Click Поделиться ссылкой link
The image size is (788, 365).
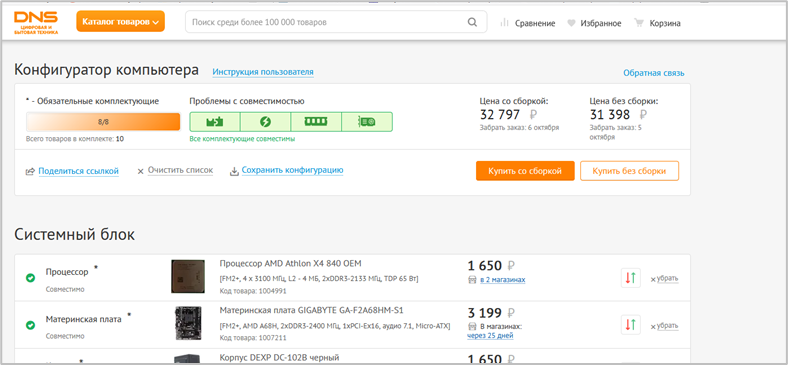pyautogui.click(x=78, y=171)
